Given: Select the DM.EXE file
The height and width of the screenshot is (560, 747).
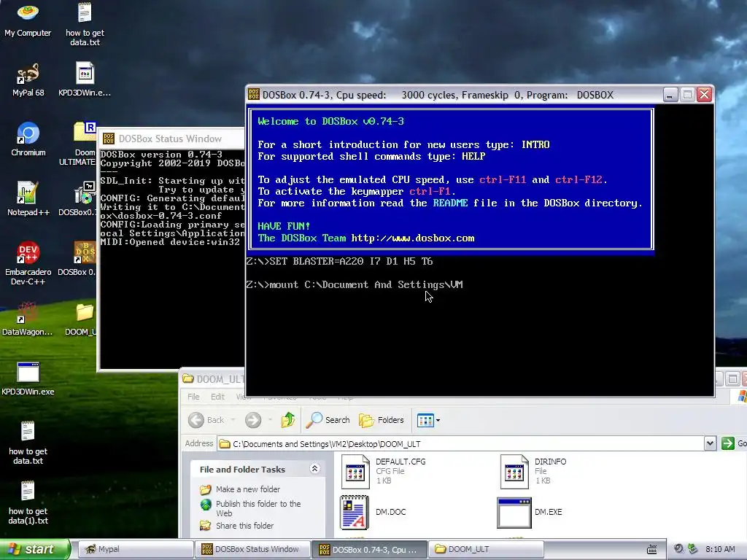Looking at the screenshot, I should [x=530, y=512].
